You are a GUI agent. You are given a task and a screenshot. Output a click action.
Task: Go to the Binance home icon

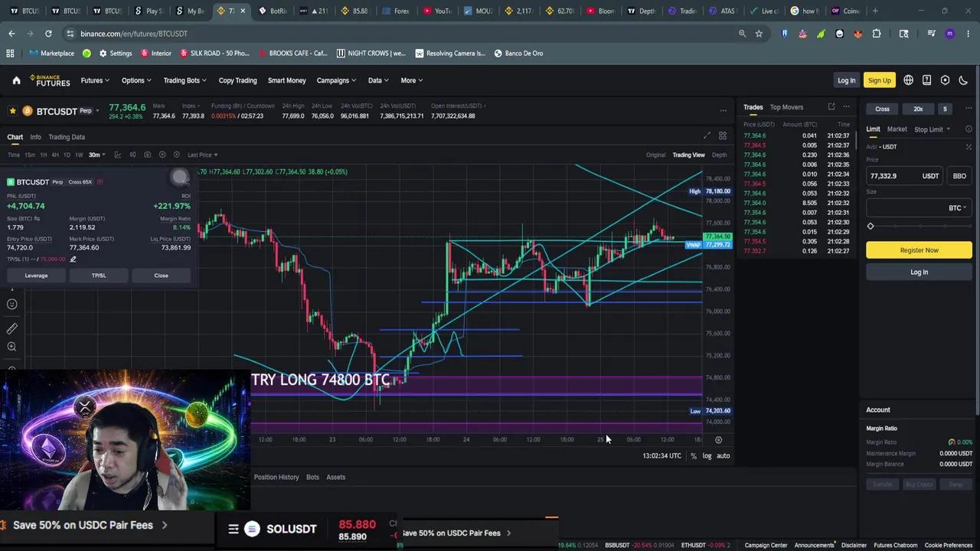(x=16, y=80)
